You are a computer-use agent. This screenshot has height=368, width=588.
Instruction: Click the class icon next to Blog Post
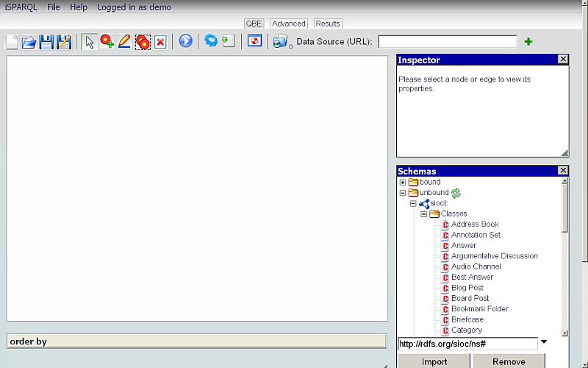[x=445, y=288]
